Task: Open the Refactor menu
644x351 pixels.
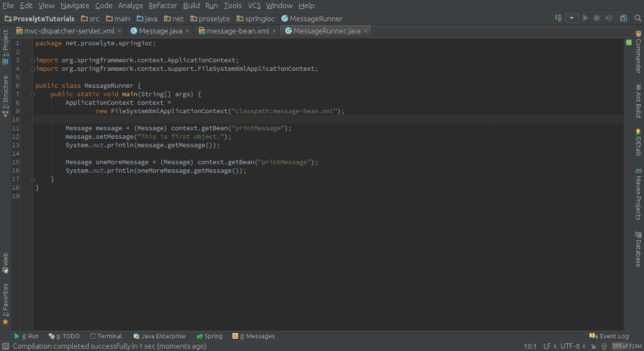Action: click(163, 6)
